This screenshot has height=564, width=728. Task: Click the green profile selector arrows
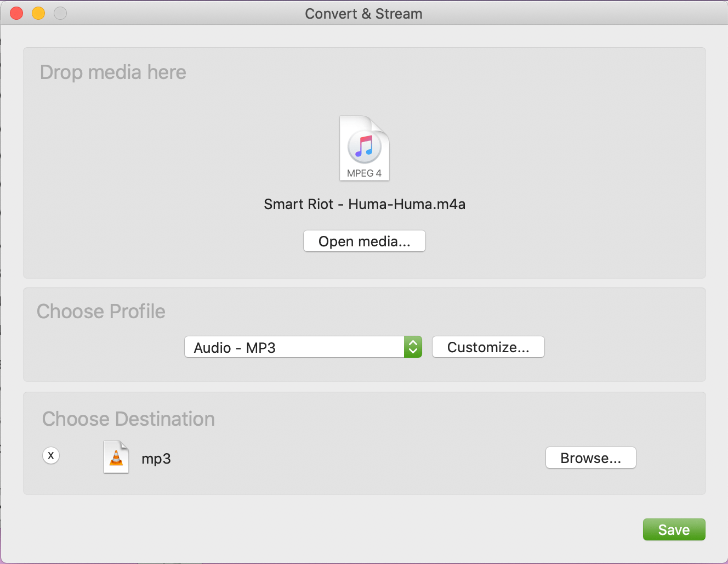coord(413,347)
